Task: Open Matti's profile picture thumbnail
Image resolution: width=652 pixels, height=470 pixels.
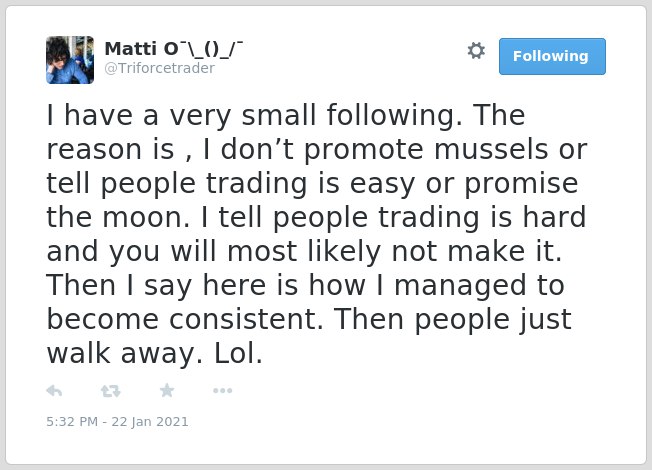Action: [70, 60]
